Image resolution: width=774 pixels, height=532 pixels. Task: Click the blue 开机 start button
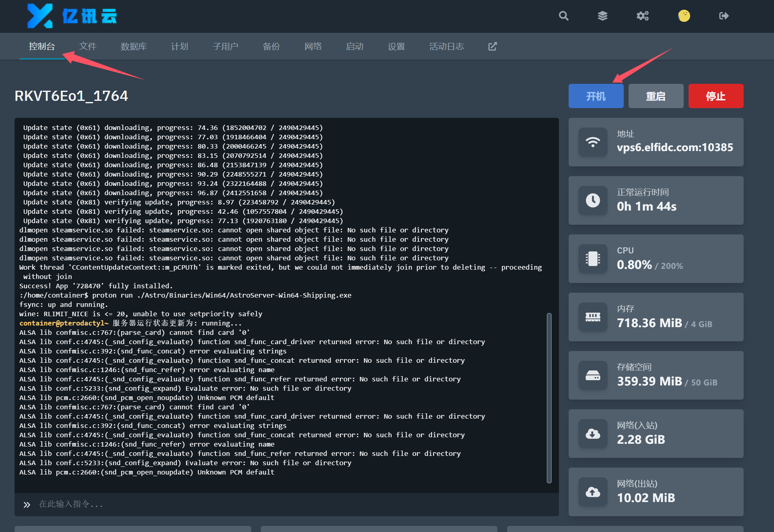pyautogui.click(x=596, y=96)
